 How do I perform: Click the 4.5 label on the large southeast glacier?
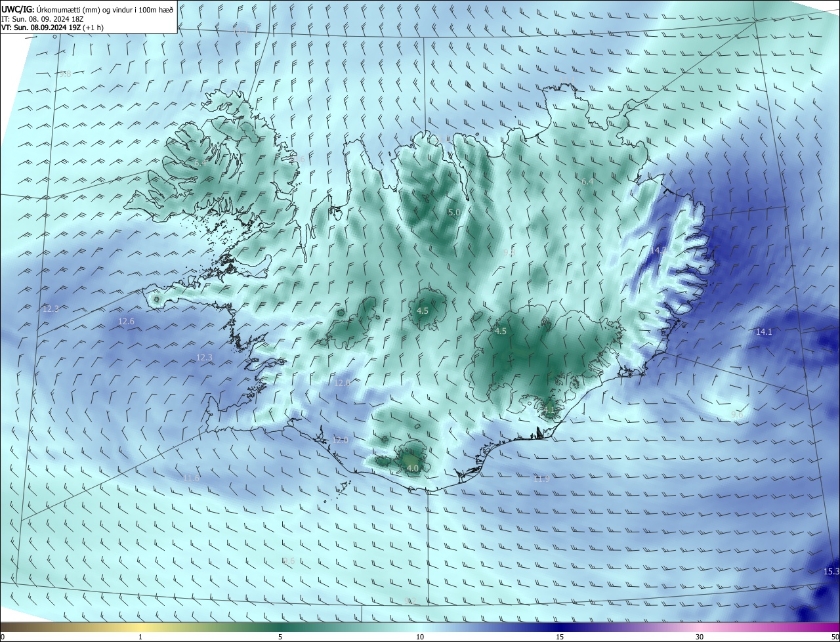(501, 332)
